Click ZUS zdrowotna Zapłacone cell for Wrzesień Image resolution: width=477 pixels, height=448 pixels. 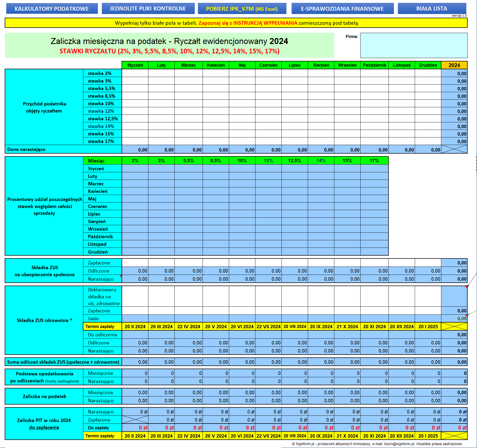(347, 311)
